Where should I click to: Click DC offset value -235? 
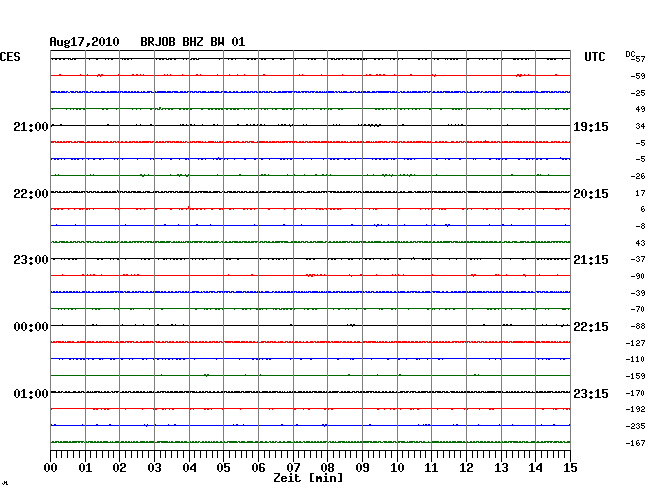coord(635,426)
